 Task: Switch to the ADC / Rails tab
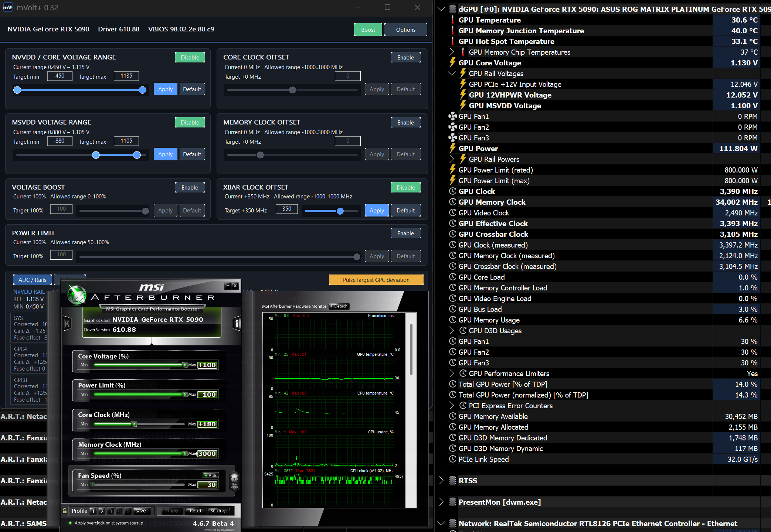33,280
